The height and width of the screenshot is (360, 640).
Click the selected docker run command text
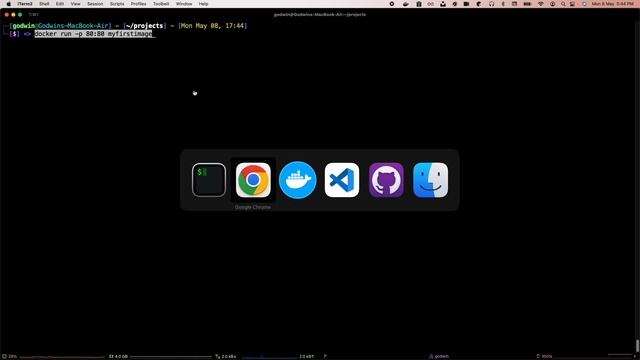pyautogui.click(x=93, y=34)
